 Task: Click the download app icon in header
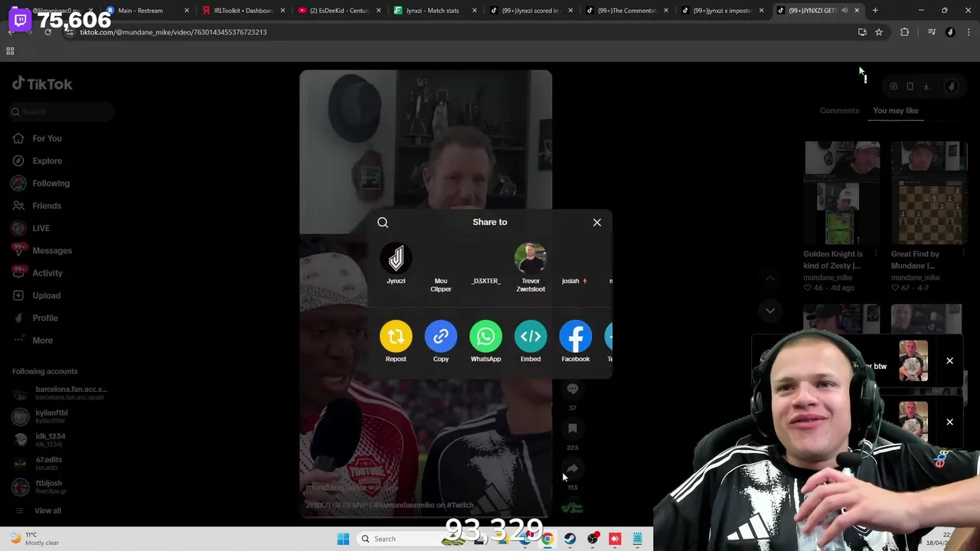[926, 86]
